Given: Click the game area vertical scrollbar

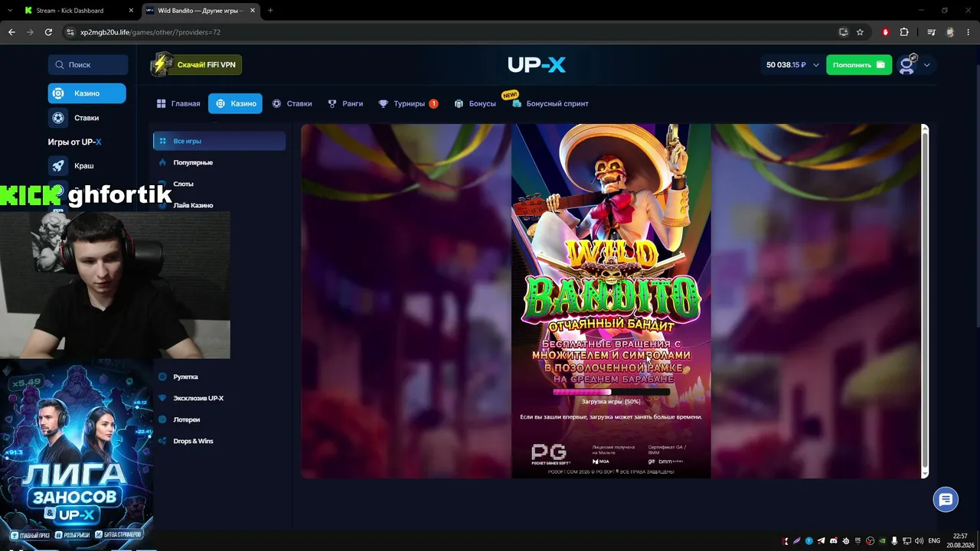Looking at the screenshot, I should click(925, 302).
